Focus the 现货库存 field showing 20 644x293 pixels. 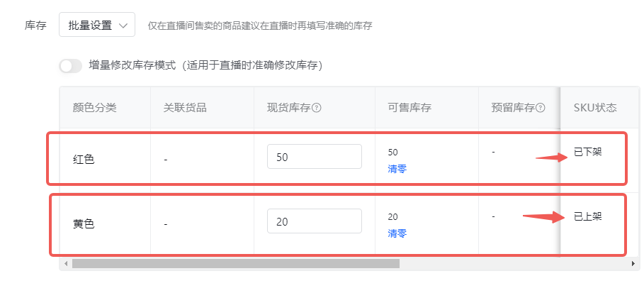[x=314, y=221]
